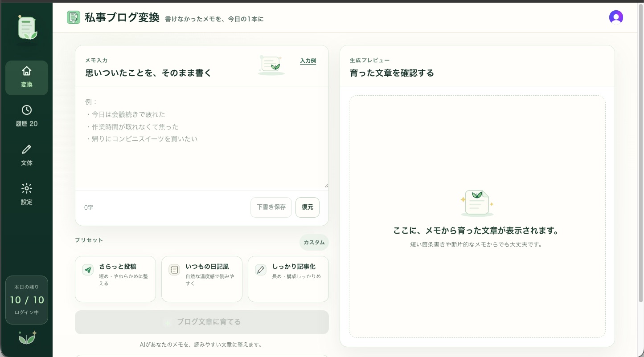Image resolution: width=644 pixels, height=357 pixels.
Task: Click the gear icon for 設定
Action: [x=27, y=188]
